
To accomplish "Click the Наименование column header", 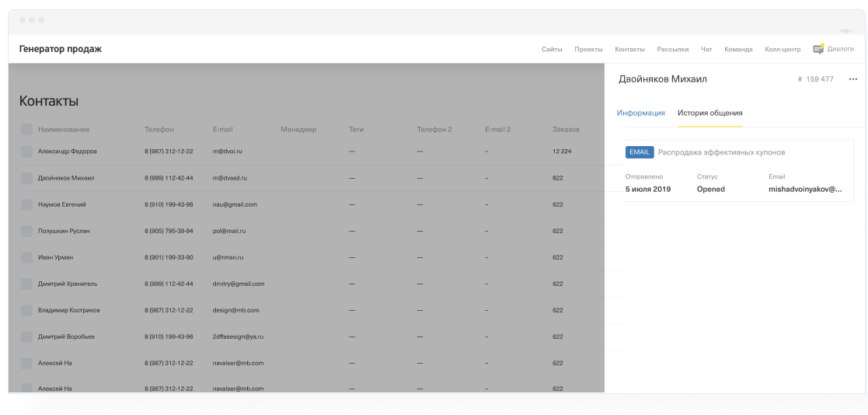I will pos(64,130).
